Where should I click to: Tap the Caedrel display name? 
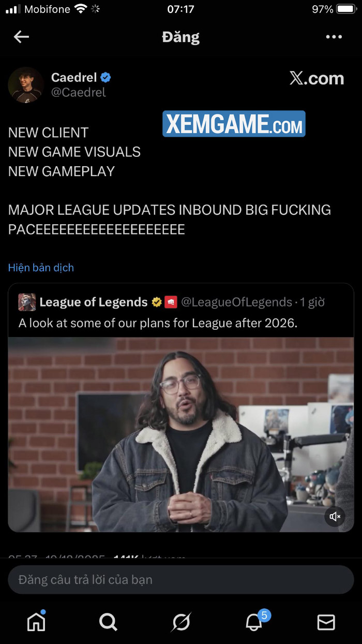pos(74,78)
